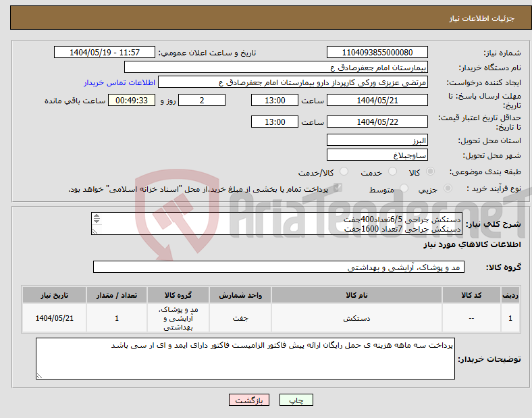
Task: Select the خدمت radio button
Action: click(x=392, y=172)
